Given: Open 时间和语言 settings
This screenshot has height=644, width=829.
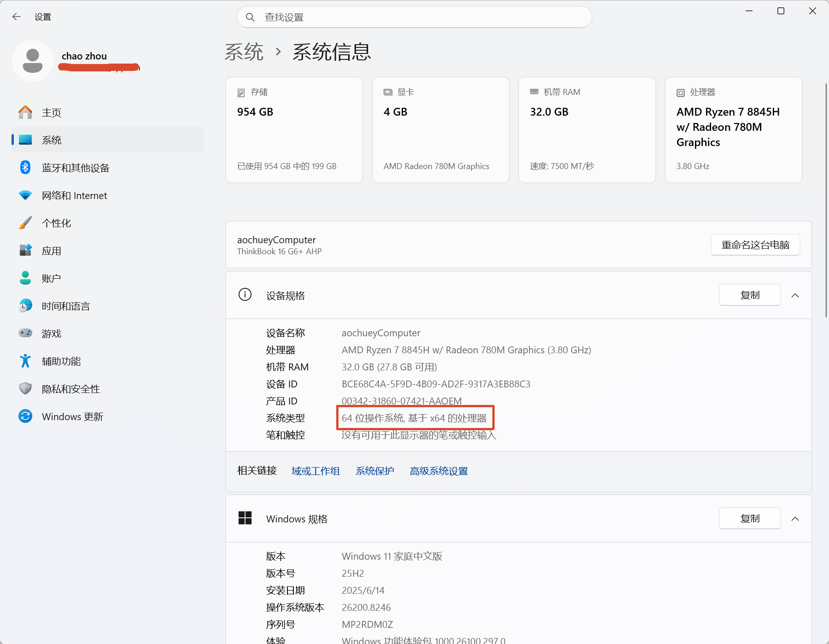Looking at the screenshot, I should coord(108,306).
